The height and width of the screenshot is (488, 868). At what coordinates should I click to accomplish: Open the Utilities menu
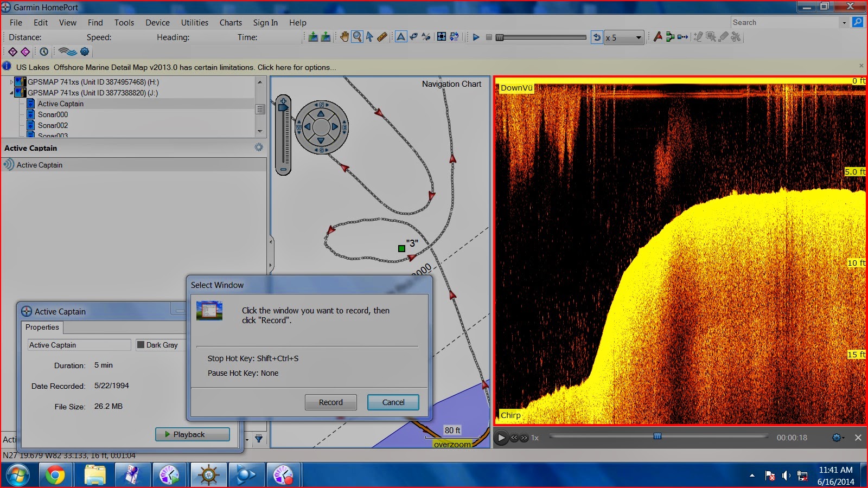(x=195, y=22)
